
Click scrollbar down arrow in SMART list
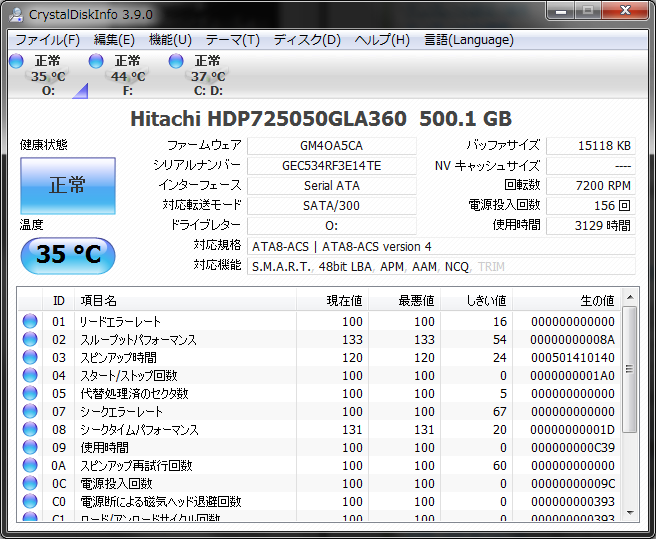[630, 513]
